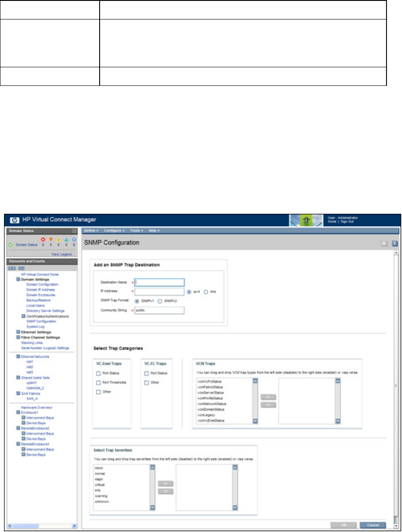The width and height of the screenshot is (402, 532).
Task: Click the Sign Out link
Action: (x=348, y=222)
